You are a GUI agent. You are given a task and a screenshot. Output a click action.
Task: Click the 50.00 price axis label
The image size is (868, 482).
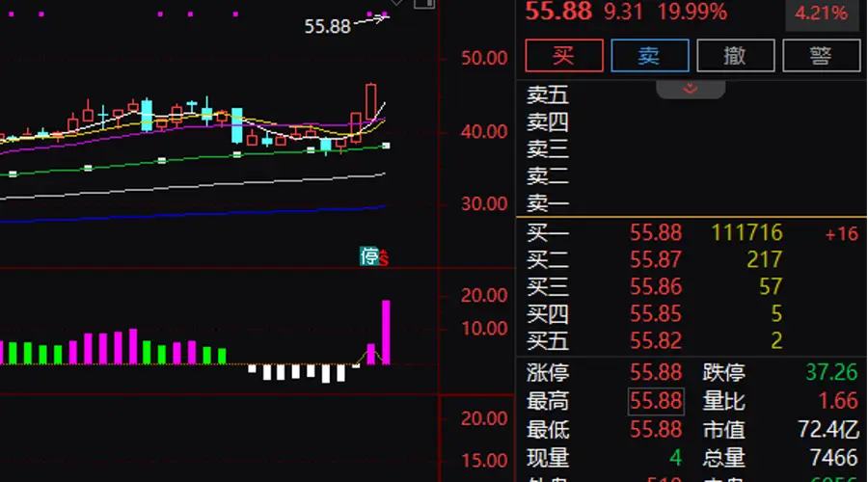(484, 58)
